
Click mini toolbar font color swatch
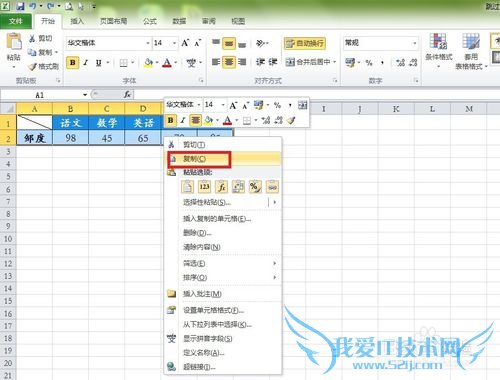228,120
